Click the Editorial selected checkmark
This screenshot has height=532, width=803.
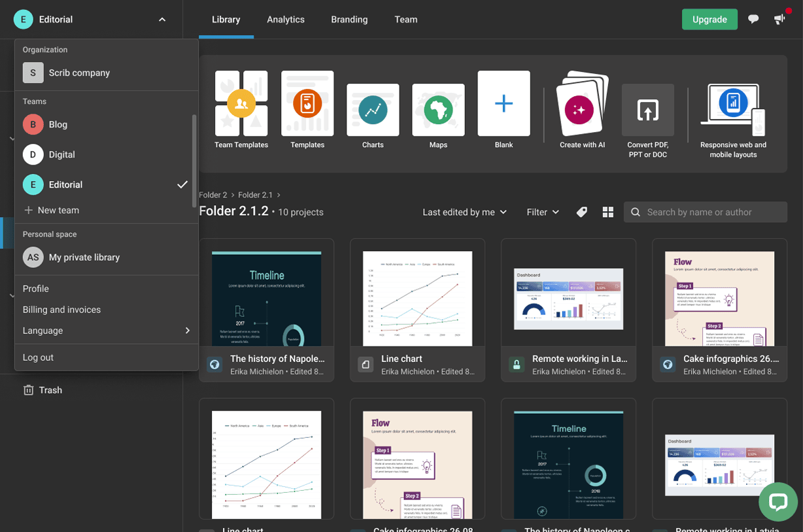(x=182, y=184)
